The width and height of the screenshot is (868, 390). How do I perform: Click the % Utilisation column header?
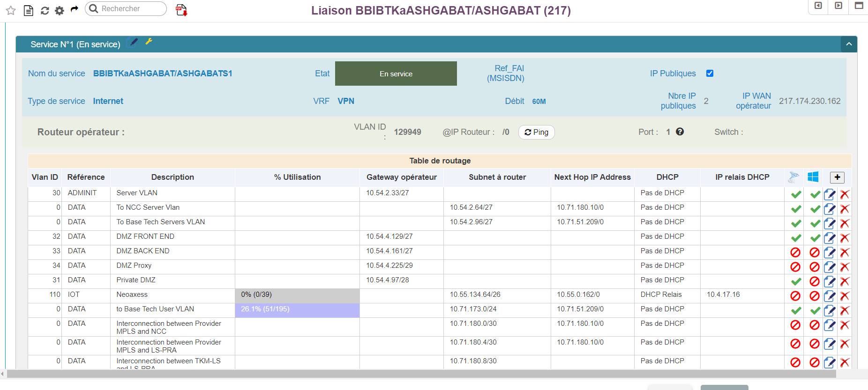tap(297, 177)
